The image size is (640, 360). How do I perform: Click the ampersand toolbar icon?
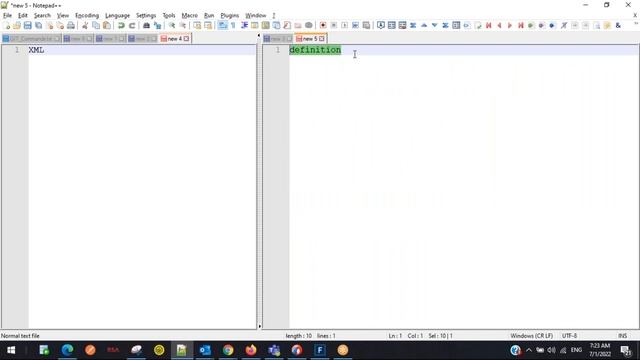tap(618, 25)
